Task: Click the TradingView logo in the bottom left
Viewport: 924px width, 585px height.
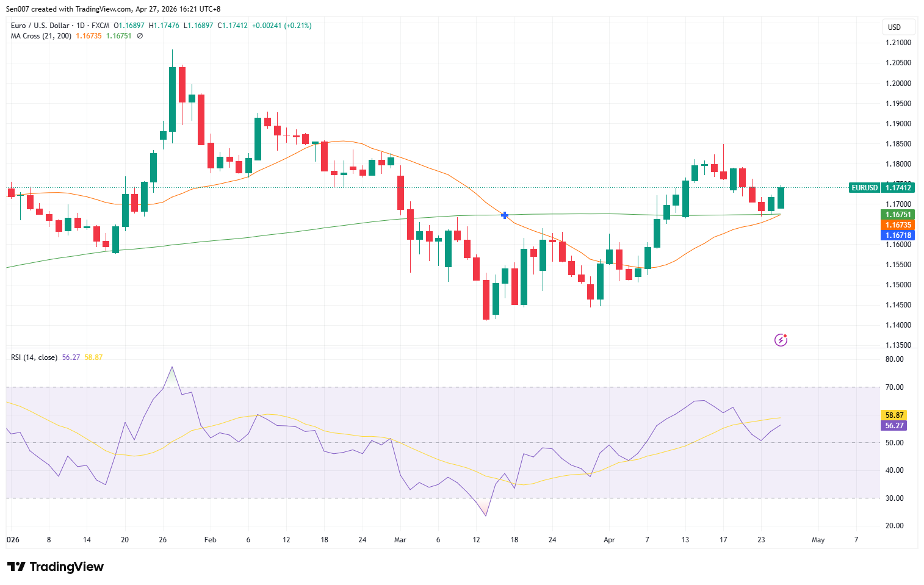Action: [x=55, y=567]
